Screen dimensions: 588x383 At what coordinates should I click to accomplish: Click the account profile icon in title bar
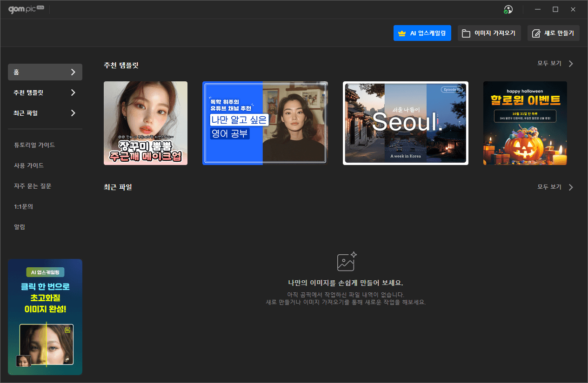click(x=508, y=9)
